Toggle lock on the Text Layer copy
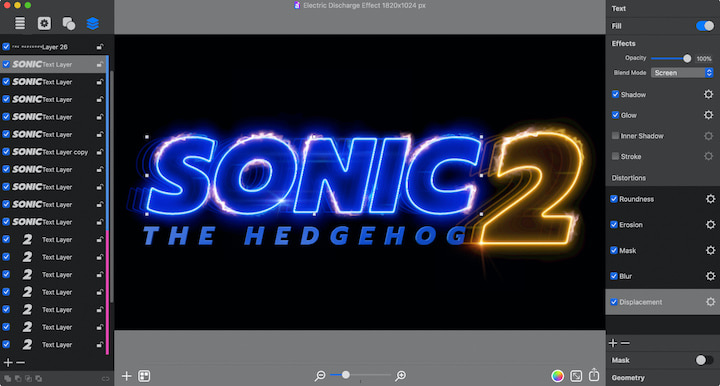This screenshot has width=720, height=386. click(100, 152)
